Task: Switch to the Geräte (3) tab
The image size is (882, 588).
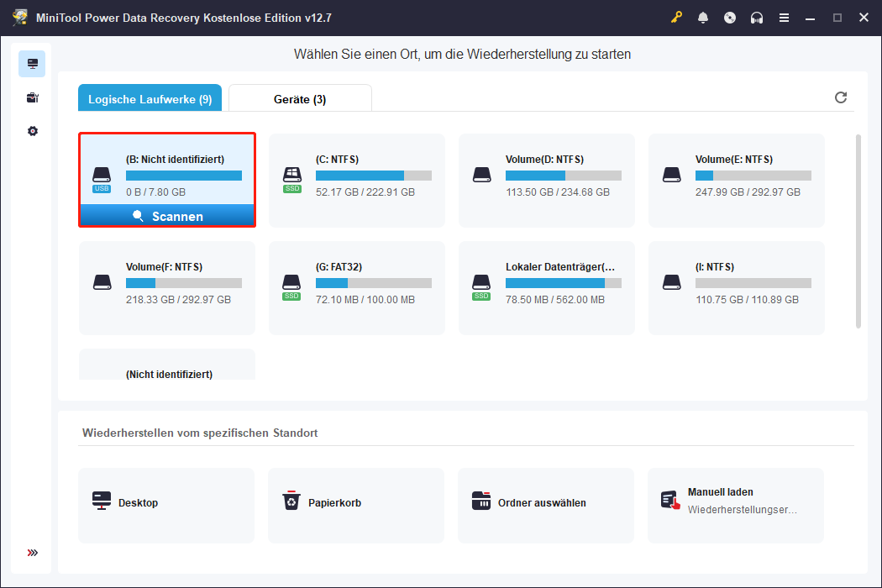Action: [x=300, y=99]
